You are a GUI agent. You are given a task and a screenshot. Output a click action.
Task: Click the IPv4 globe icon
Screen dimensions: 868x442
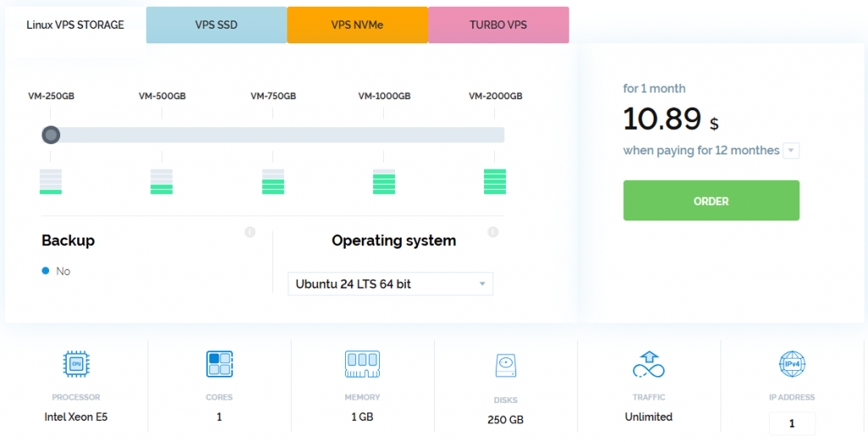pos(792,364)
